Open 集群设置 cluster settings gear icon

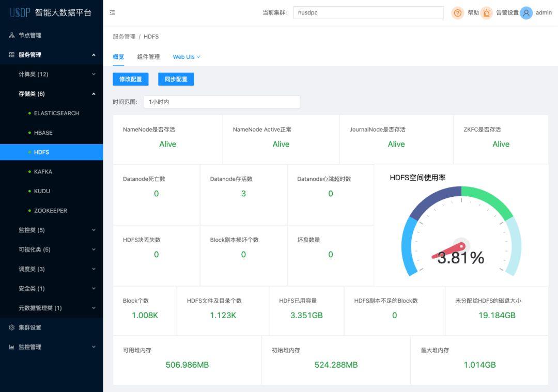click(11, 327)
